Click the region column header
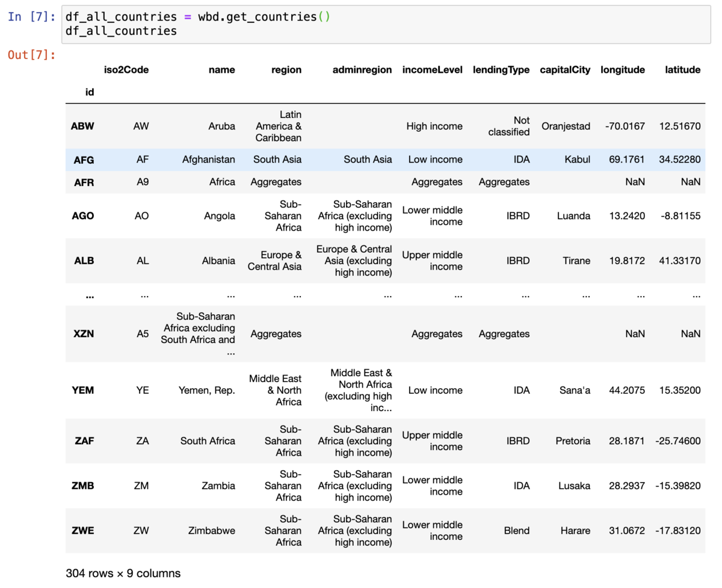This screenshot has width=722, height=588. point(286,70)
